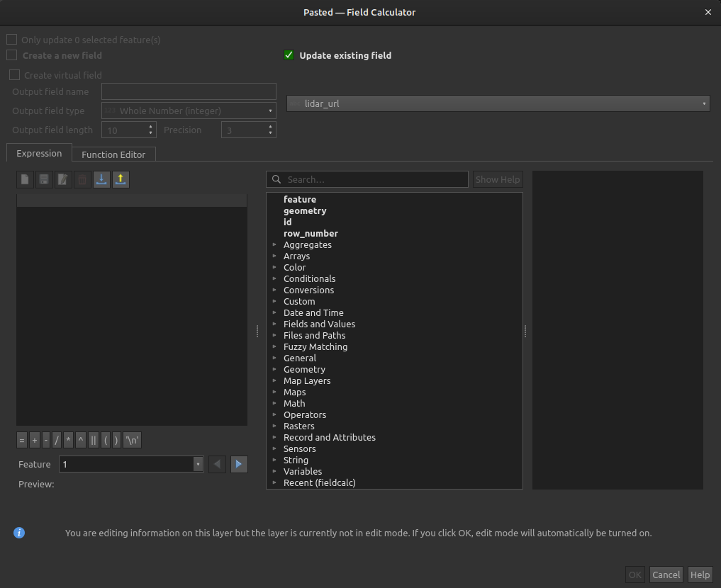Click the Save expression icon
The image size is (721, 588).
pos(44,179)
